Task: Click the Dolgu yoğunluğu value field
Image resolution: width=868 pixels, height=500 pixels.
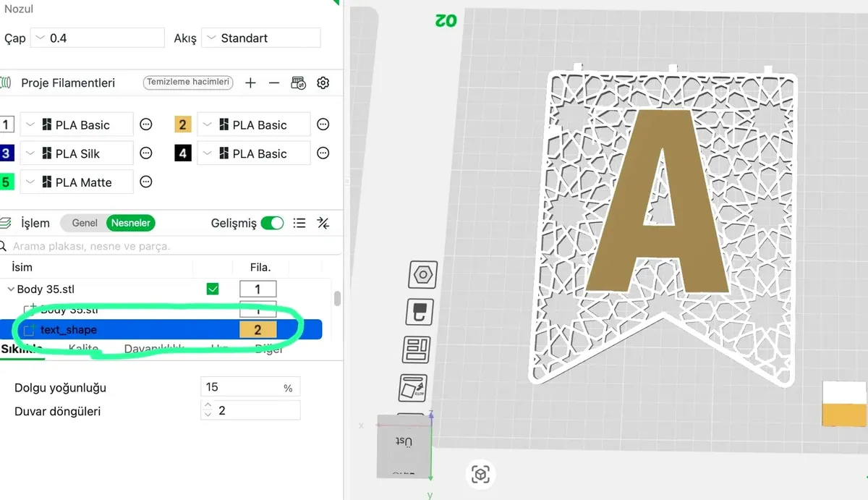Action: point(250,388)
